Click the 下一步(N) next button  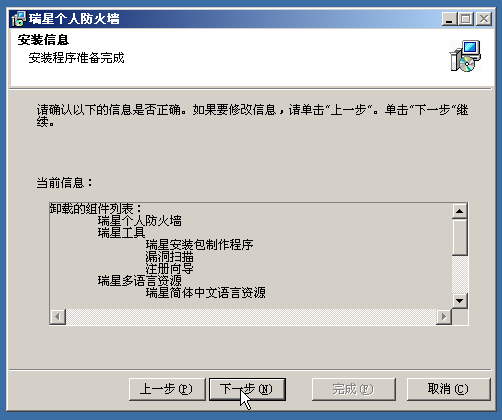[x=247, y=389]
